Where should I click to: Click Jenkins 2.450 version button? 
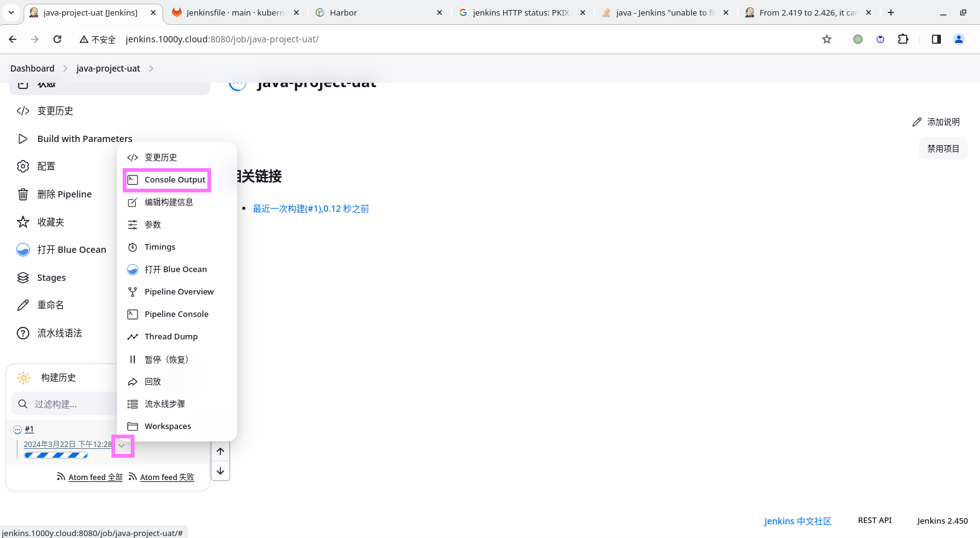[x=942, y=521]
